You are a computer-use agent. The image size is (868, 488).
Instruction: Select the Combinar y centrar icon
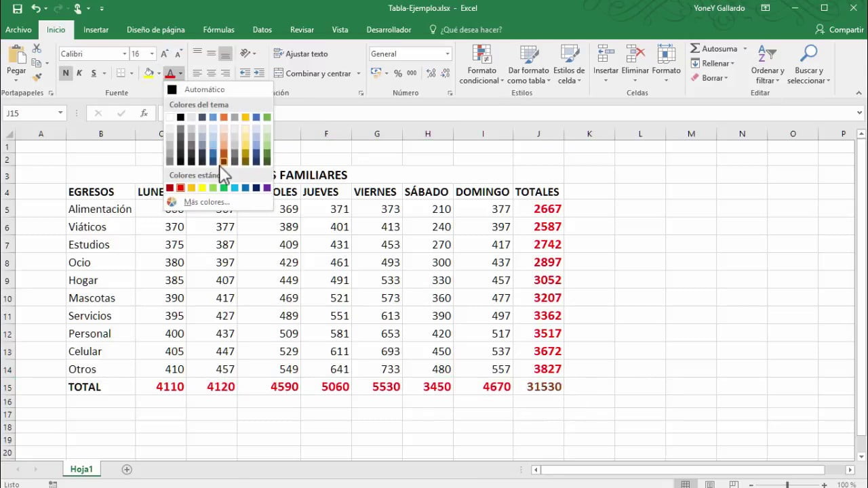279,73
